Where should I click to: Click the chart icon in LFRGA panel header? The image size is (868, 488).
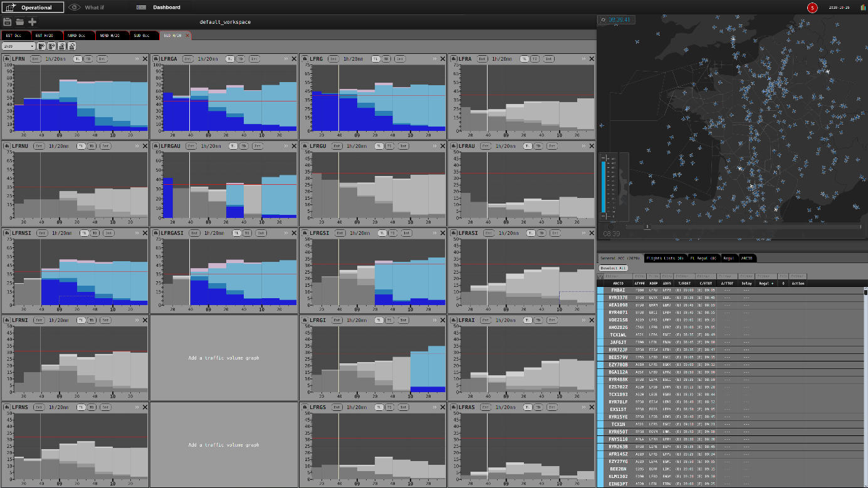[x=156, y=59]
